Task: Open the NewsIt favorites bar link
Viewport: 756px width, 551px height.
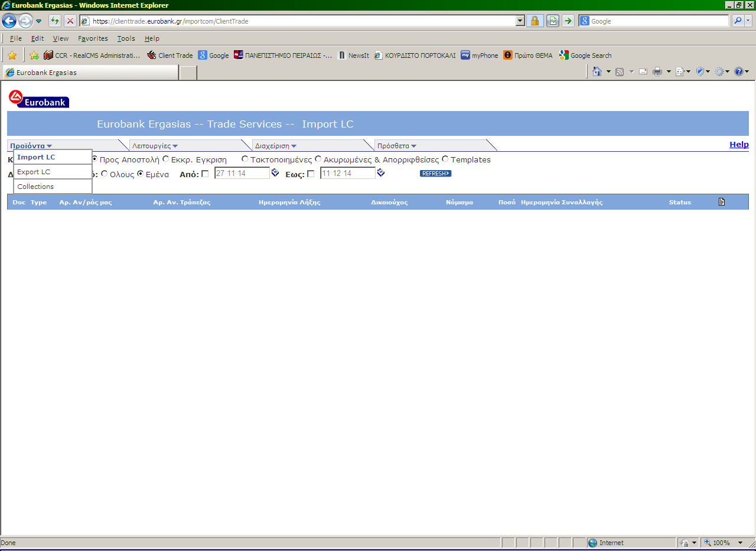Action: (353, 56)
